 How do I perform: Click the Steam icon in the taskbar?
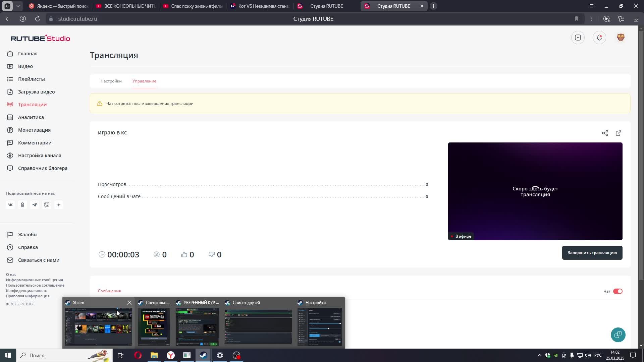point(203,355)
